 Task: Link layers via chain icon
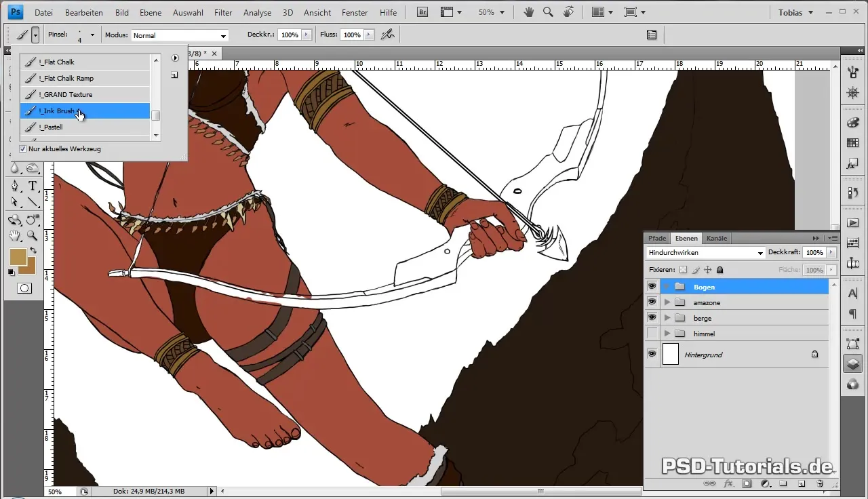pos(709,483)
